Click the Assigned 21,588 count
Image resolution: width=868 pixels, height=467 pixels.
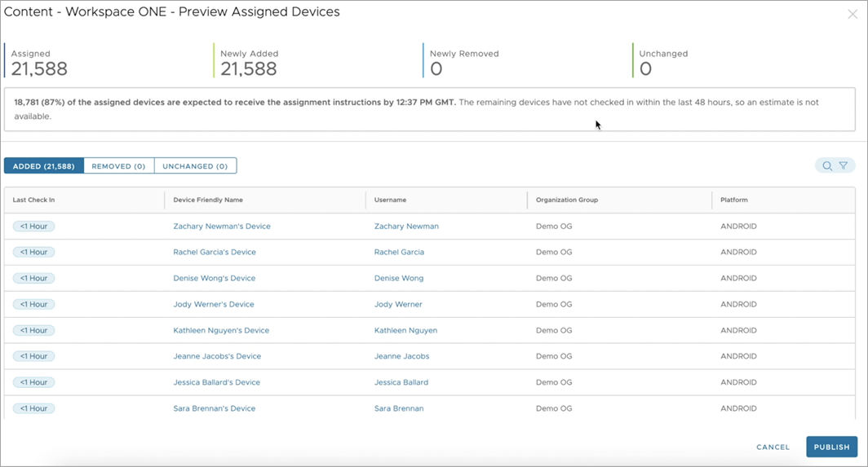click(39, 68)
